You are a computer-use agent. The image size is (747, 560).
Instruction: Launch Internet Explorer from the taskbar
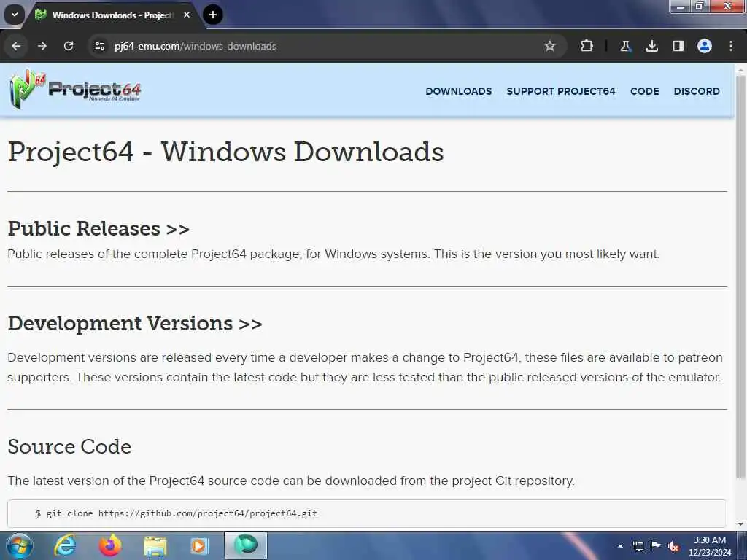pyautogui.click(x=65, y=545)
